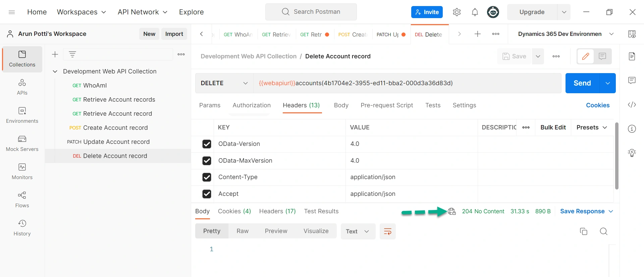Open notifications bell icon
Screen dimensions: 644x277
click(x=475, y=12)
